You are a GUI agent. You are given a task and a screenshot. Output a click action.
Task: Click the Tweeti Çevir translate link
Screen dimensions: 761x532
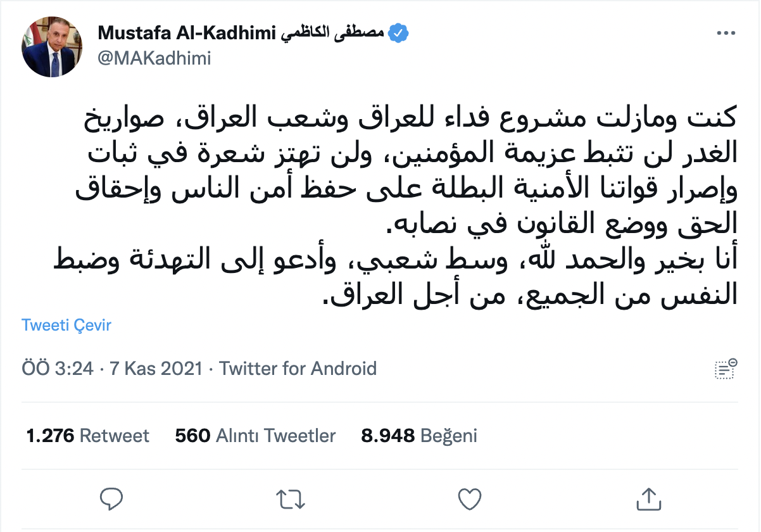coord(66,326)
